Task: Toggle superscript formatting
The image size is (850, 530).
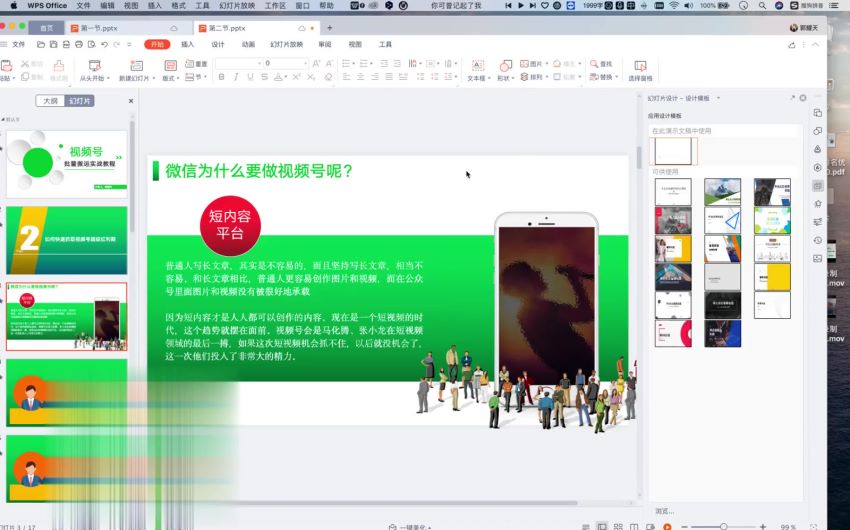Action: tap(297, 77)
